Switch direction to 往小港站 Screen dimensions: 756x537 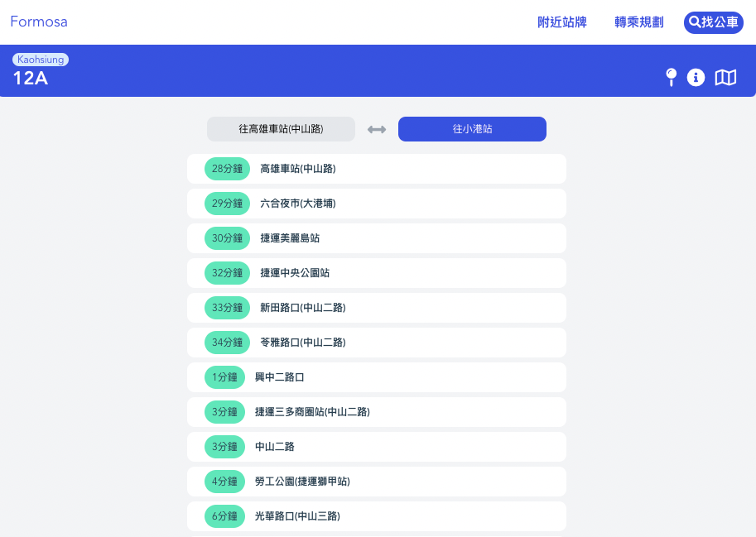pos(471,129)
